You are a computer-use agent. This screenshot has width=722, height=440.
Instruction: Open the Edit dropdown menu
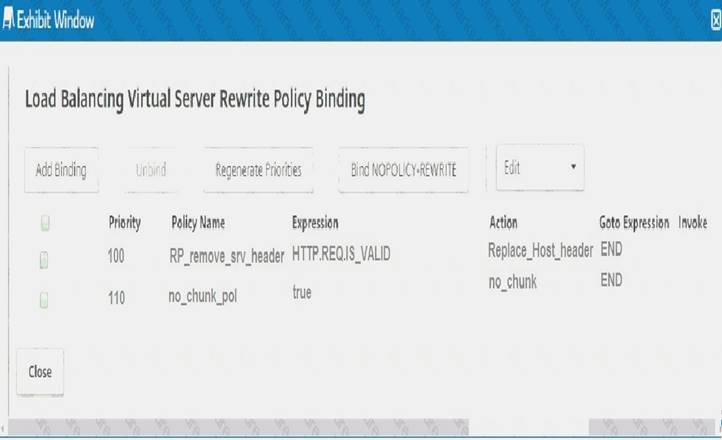[540, 168]
